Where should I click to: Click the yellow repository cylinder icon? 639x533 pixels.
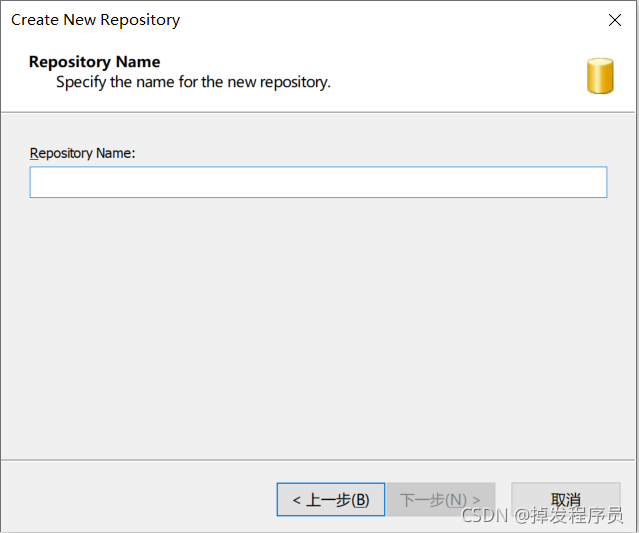pos(600,76)
